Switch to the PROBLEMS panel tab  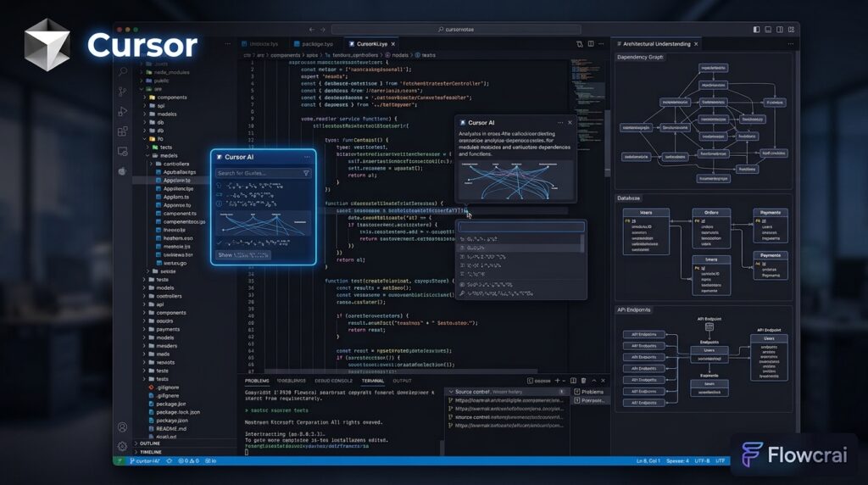pyautogui.click(x=257, y=381)
